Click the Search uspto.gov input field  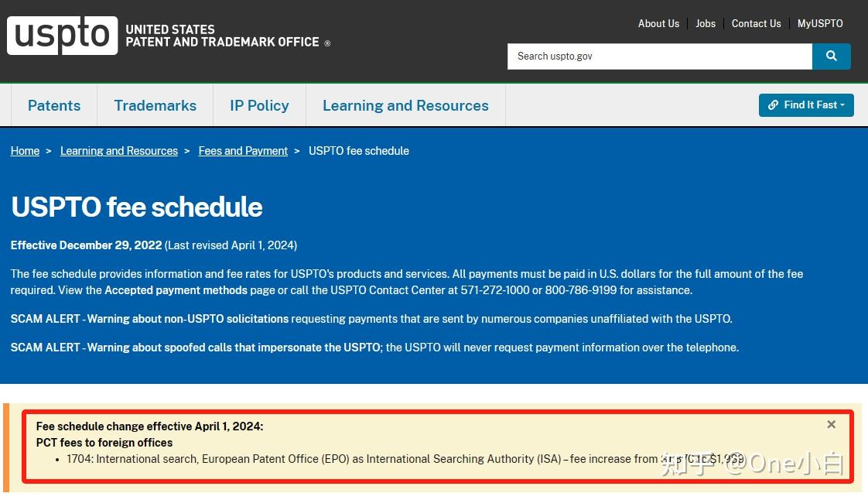[x=659, y=57]
